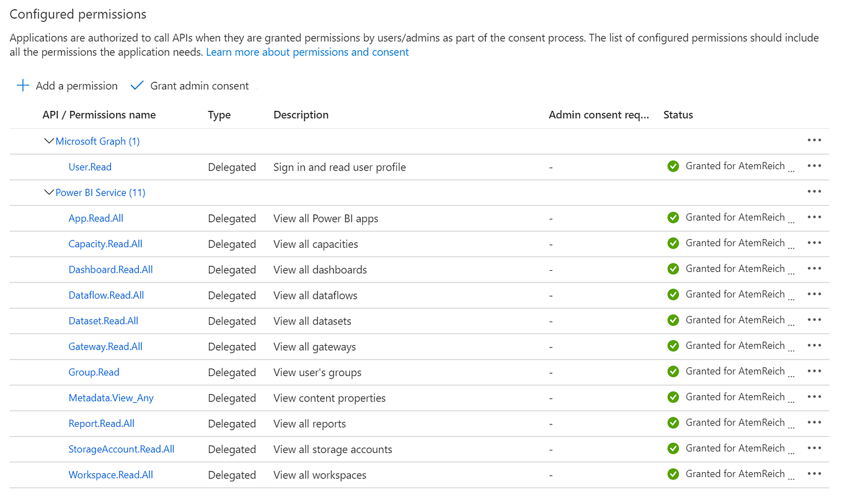Screen dimensions: 868x500
Task: Click green granted status icon for App.Read.All
Action: coord(673,217)
